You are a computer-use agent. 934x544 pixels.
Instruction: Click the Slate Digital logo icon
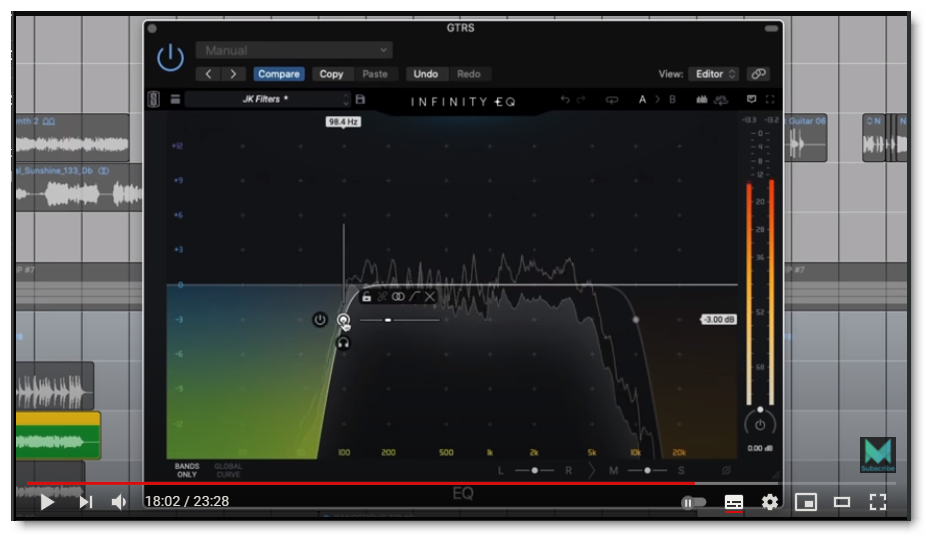click(154, 99)
